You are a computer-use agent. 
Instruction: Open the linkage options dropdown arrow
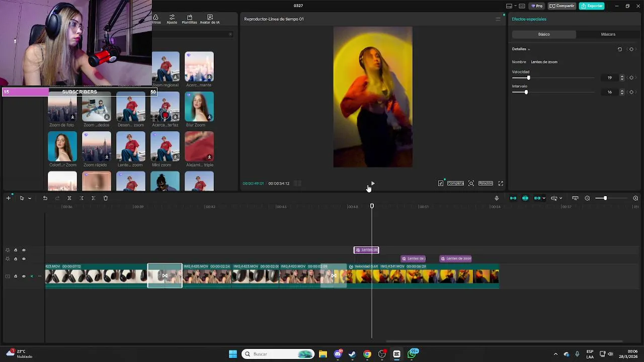point(544,198)
